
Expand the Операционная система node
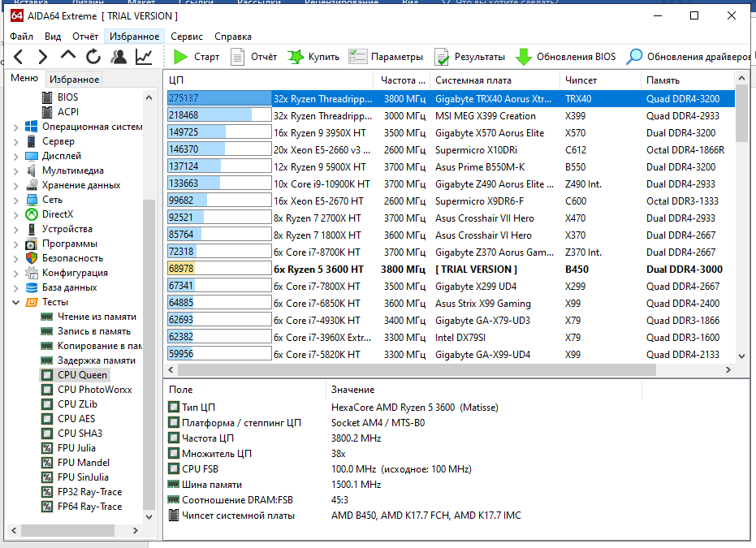16,127
